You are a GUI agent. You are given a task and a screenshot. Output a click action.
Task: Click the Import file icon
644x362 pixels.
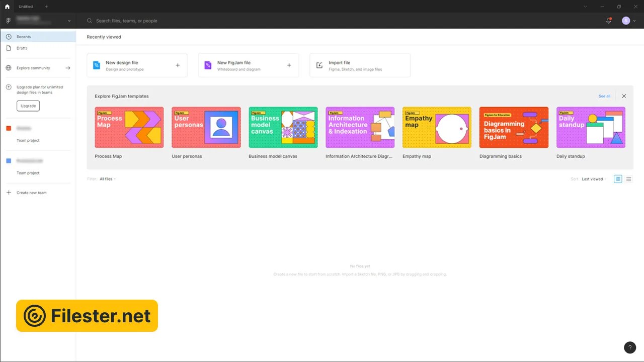pos(319,65)
